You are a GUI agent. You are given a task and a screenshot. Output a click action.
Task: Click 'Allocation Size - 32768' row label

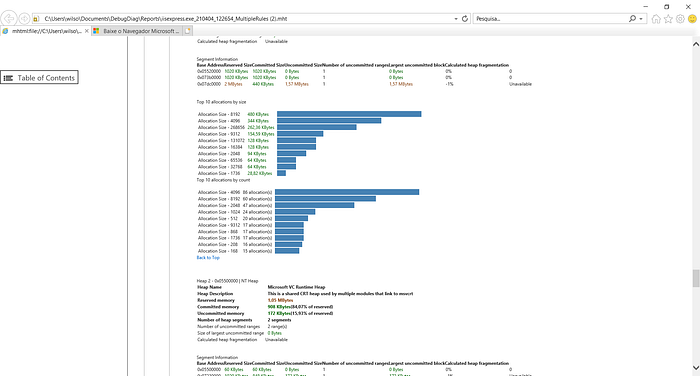tap(220, 167)
